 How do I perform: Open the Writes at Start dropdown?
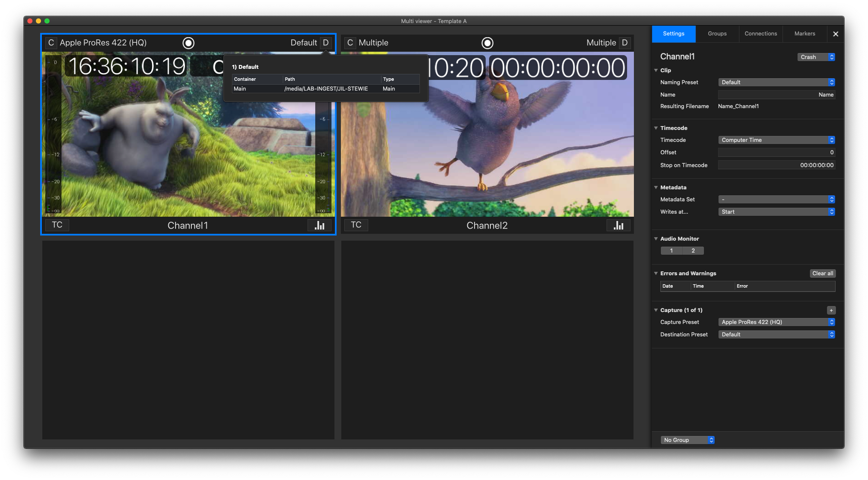tap(777, 212)
